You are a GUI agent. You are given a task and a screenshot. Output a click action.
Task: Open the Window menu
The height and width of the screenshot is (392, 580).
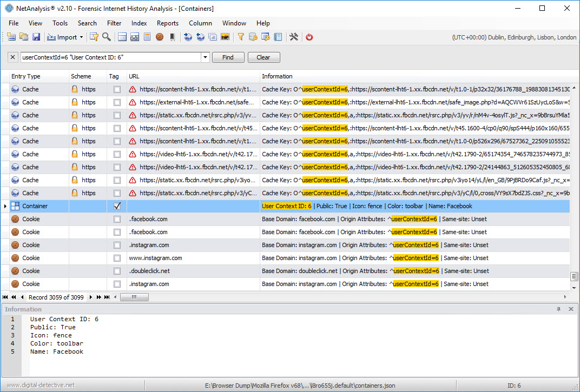(x=234, y=23)
